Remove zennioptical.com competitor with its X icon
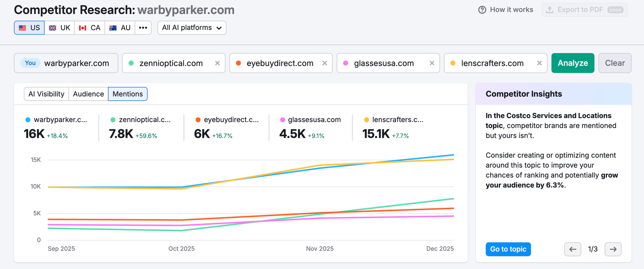The image size is (644, 269). tap(217, 63)
